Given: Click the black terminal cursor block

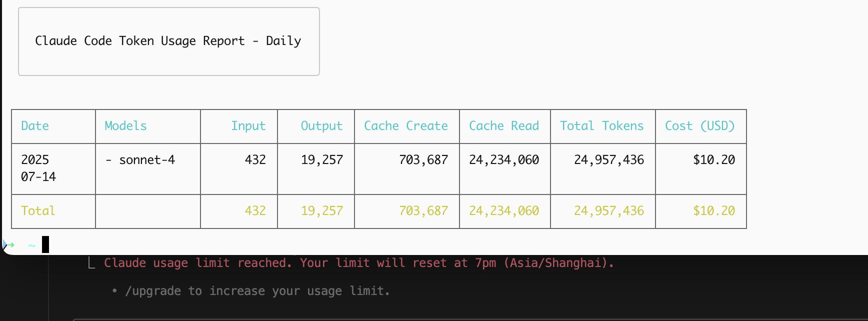Looking at the screenshot, I should (x=45, y=244).
